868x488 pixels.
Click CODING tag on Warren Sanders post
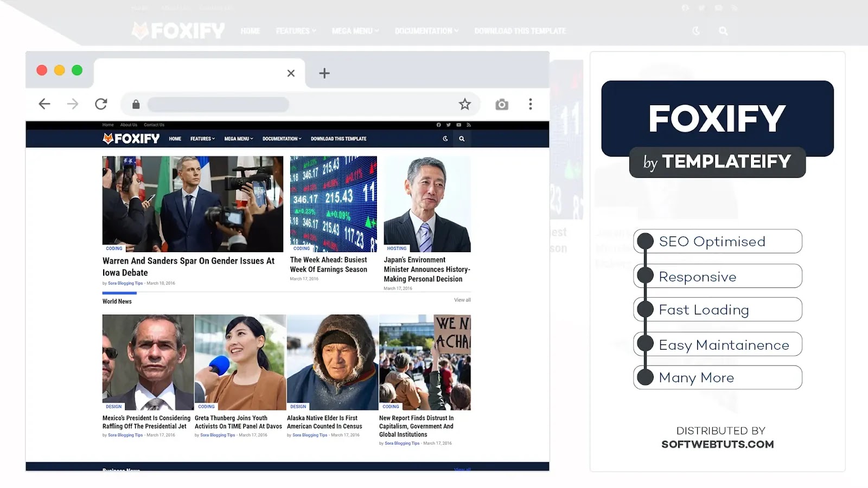pyautogui.click(x=114, y=248)
